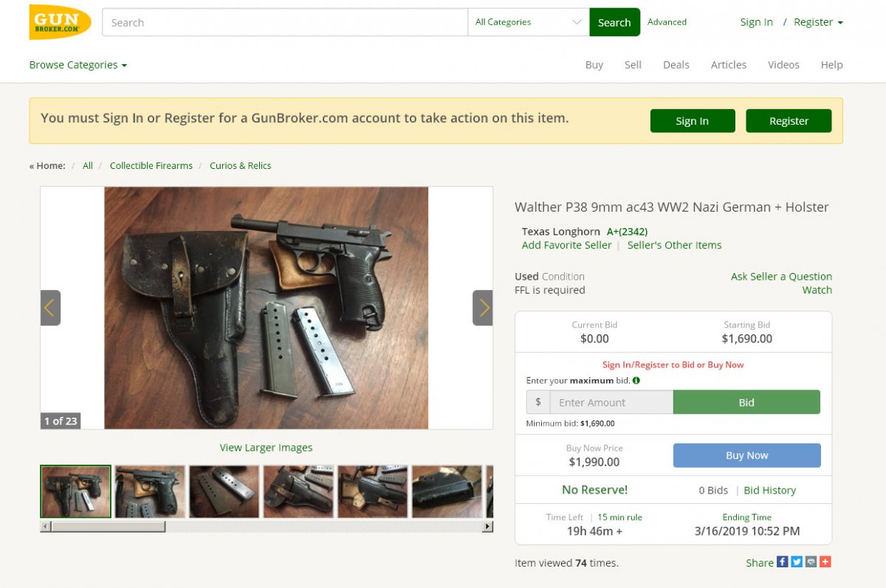Open the Register dropdown in header
The width and height of the screenshot is (886, 588).
(818, 22)
